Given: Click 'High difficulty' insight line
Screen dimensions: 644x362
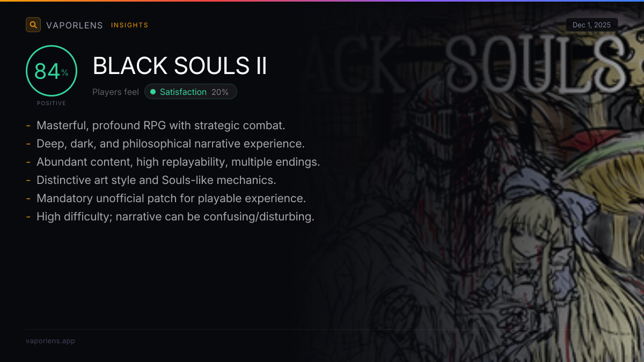Looking at the screenshot, I should pyautogui.click(x=175, y=217).
